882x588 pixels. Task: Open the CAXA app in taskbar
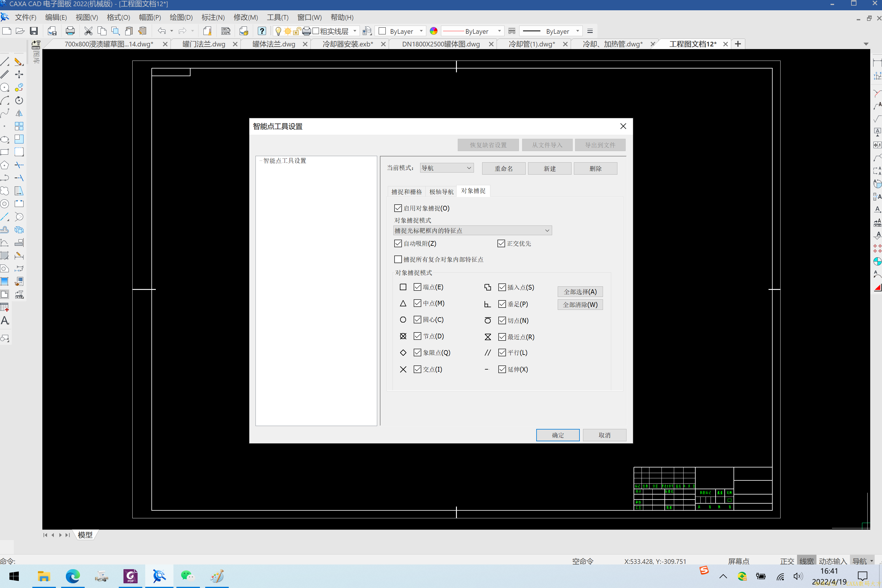pos(159,576)
